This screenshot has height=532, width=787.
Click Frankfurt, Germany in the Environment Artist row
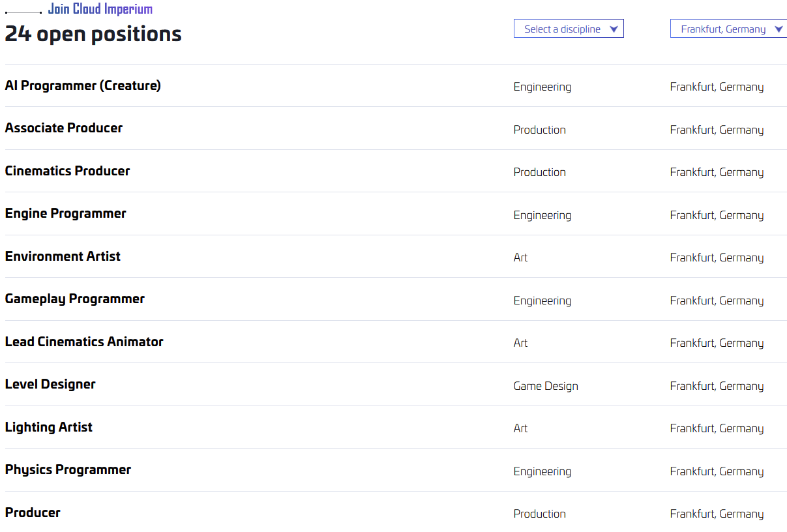pyautogui.click(x=717, y=258)
